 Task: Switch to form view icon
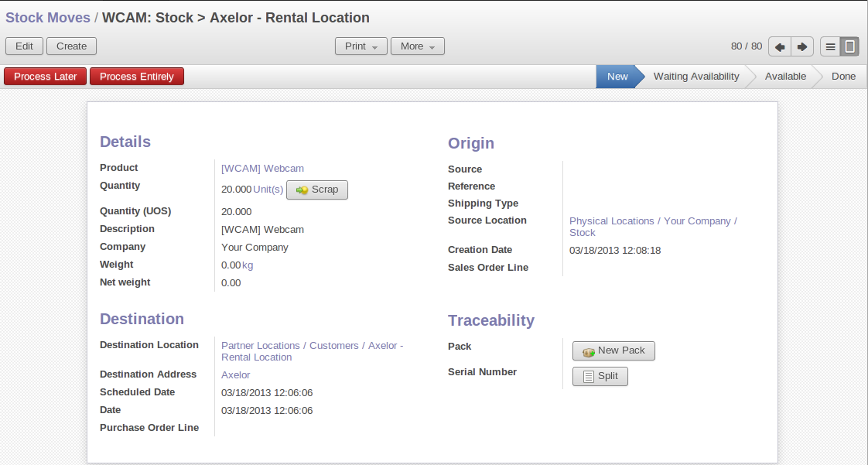point(849,46)
